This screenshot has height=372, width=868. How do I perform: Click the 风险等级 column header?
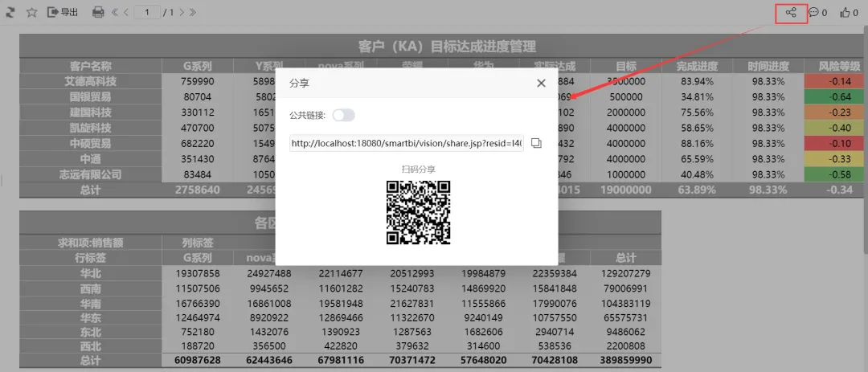pos(839,66)
